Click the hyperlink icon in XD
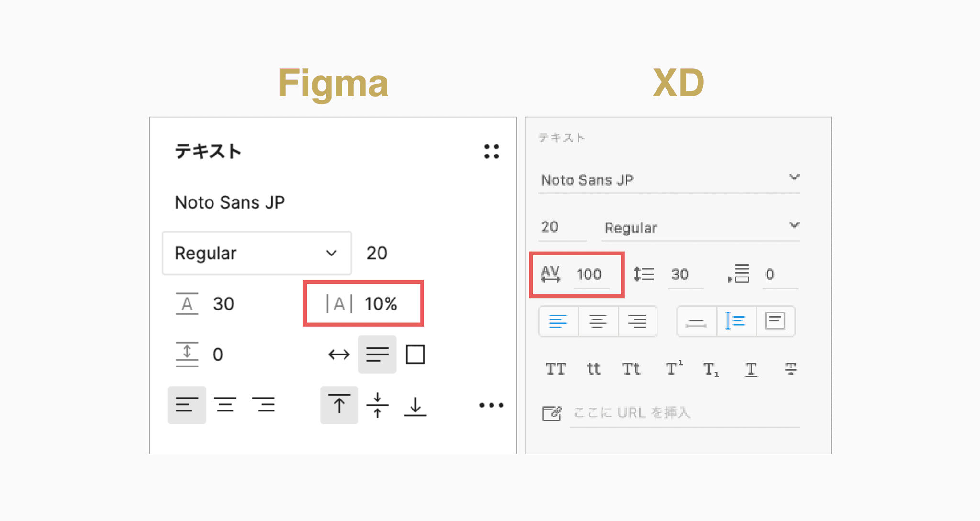 (x=551, y=413)
